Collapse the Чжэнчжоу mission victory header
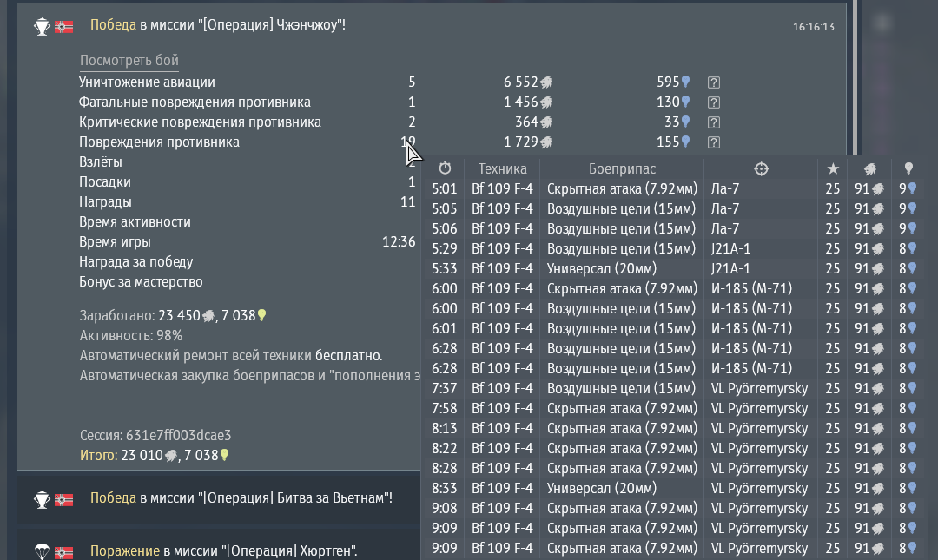The height and width of the screenshot is (560, 938). pos(218,26)
